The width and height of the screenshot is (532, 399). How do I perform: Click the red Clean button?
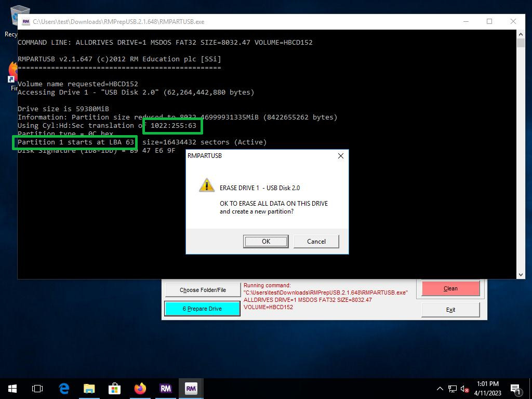coord(450,288)
